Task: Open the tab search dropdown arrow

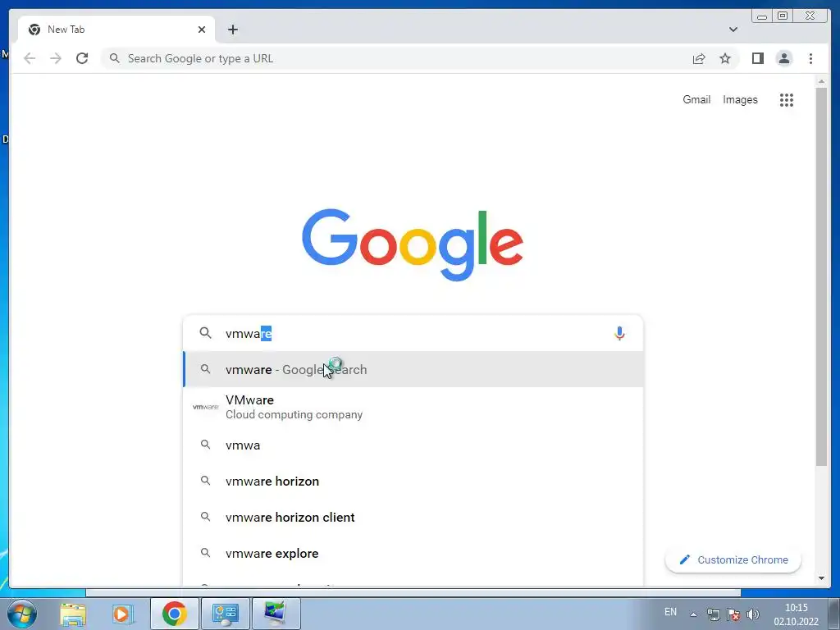Action: coord(733,30)
